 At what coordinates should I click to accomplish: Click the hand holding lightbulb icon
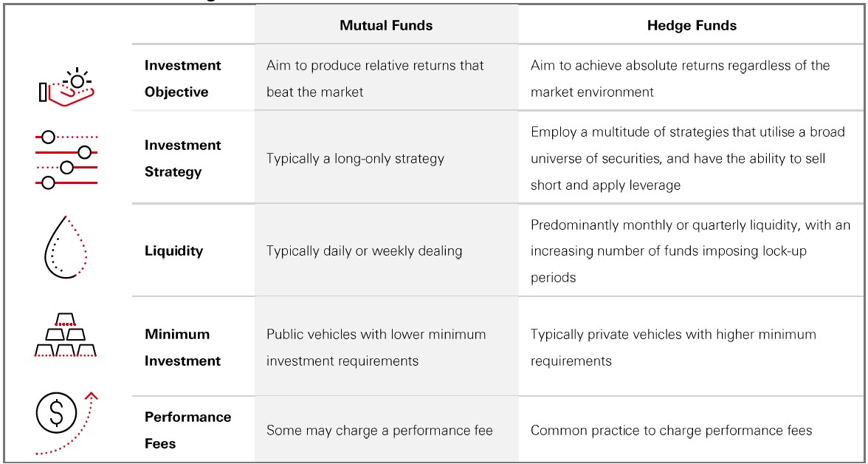pyautogui.click(x=67, y=86)
